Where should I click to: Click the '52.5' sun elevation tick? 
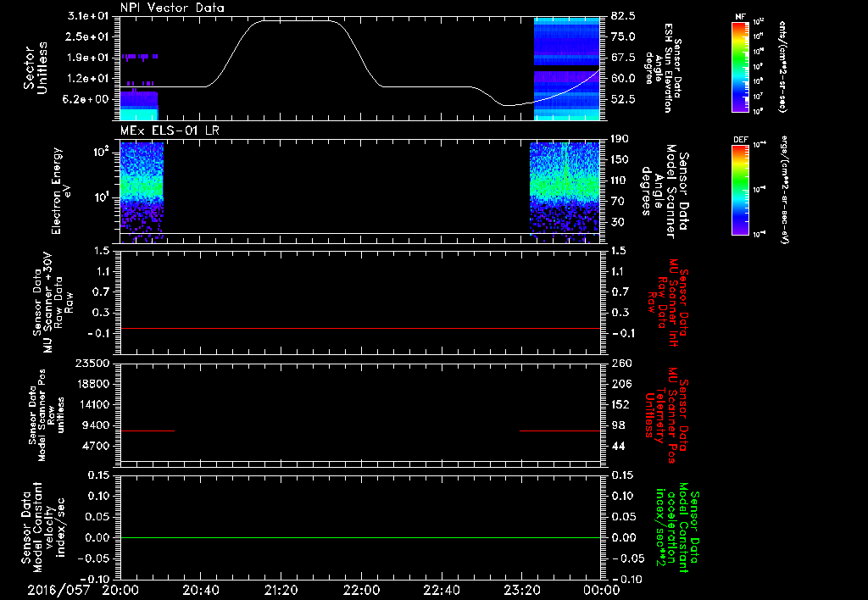pos(623,100)
